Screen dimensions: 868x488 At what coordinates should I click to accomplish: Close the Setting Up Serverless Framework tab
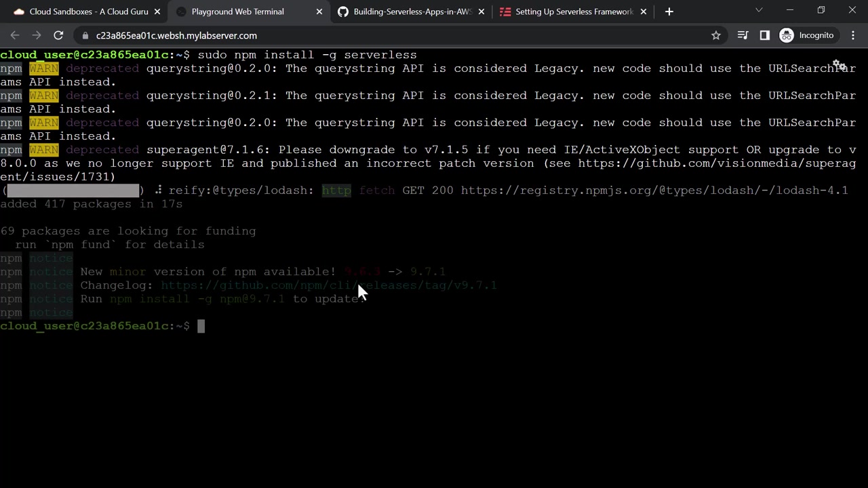pos(644,12)
